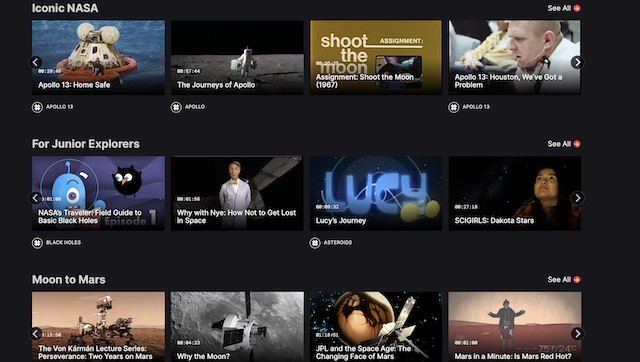This screenshot has width=640, height=362.
Task: Click the hashtag icon beside ASTEROIDS tag
Action: click(x=315, y=243)
